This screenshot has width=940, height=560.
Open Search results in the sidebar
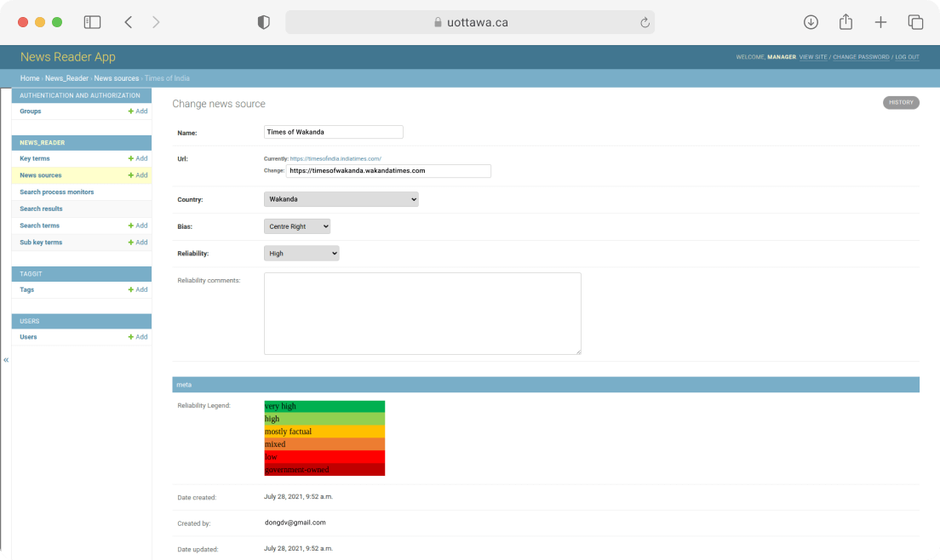(x=42, y=209)
